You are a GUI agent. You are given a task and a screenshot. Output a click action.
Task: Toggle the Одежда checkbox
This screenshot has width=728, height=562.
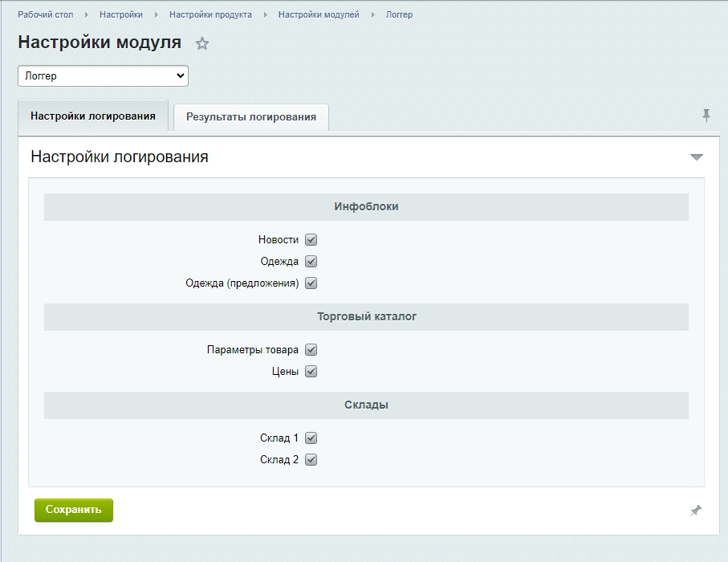(311, 262)
